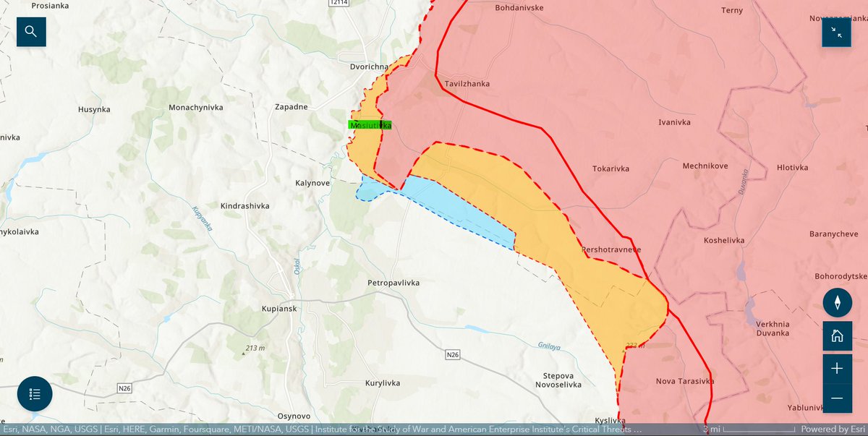
Task: Reset map orientation with the compass
Action: click(837, 302)
